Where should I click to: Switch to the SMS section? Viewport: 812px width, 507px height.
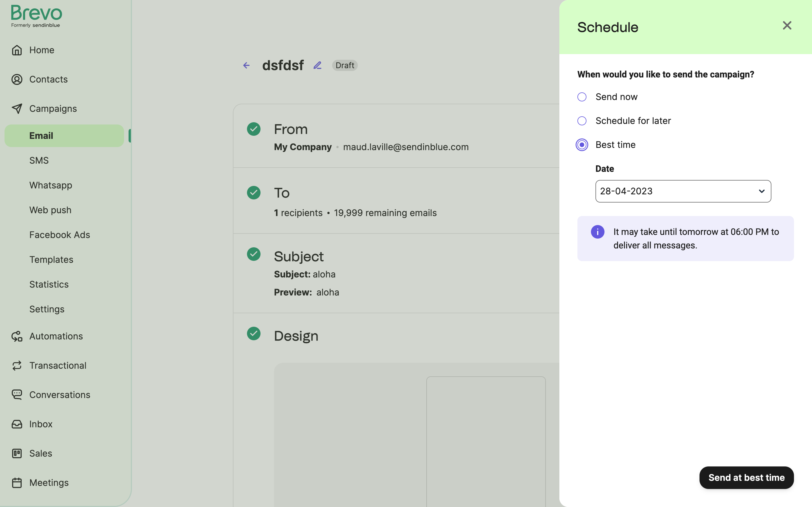click(x=39, y=160)
